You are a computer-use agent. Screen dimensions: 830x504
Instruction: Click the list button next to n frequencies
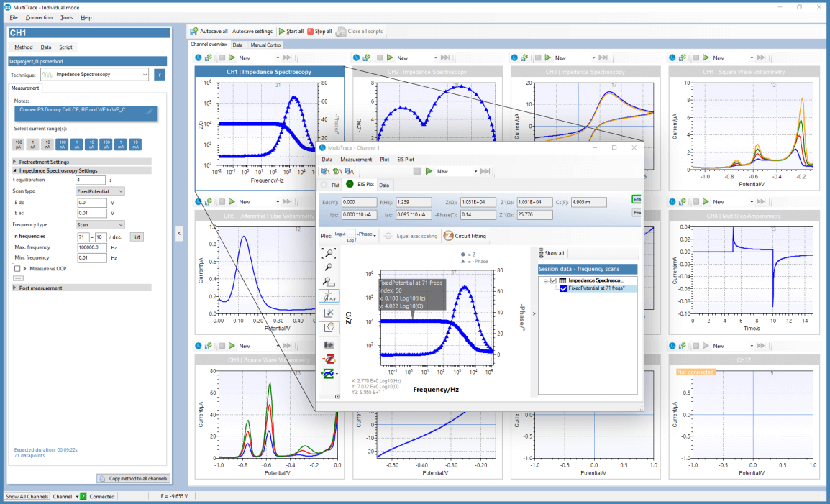[x=137, y=237]
